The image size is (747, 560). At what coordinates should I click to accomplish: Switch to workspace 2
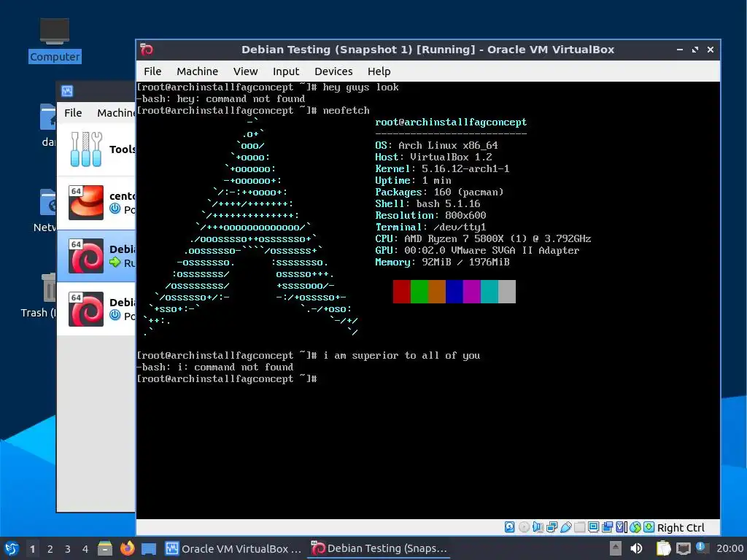coord(50,549)
